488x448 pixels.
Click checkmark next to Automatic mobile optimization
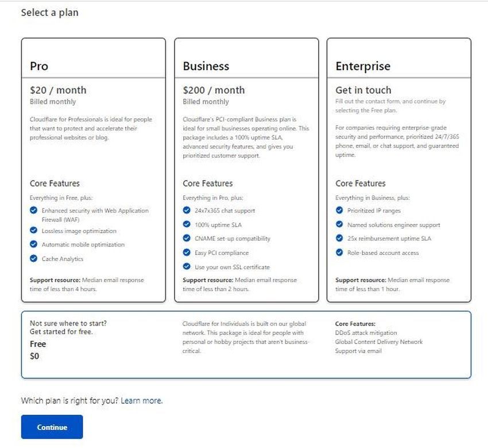pos(34,244)
